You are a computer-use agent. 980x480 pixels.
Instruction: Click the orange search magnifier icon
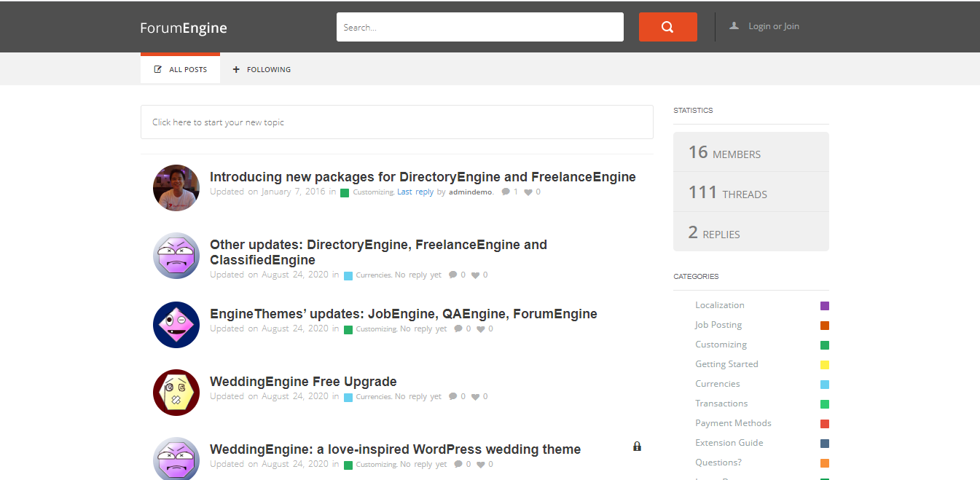(x=667, y=26)
